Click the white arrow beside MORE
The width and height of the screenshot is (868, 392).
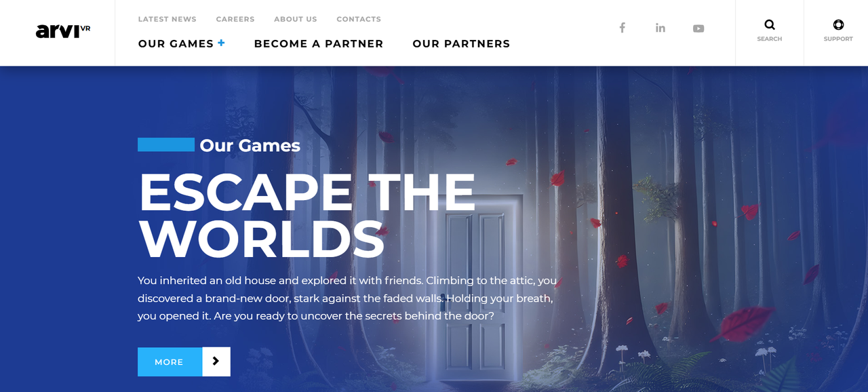[x=216, y=361]
